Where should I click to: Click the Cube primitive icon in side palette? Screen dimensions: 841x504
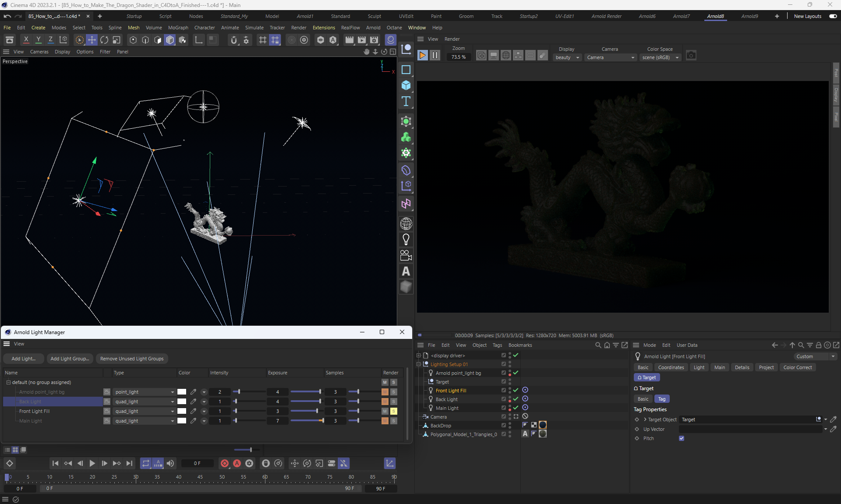(406, 85)
